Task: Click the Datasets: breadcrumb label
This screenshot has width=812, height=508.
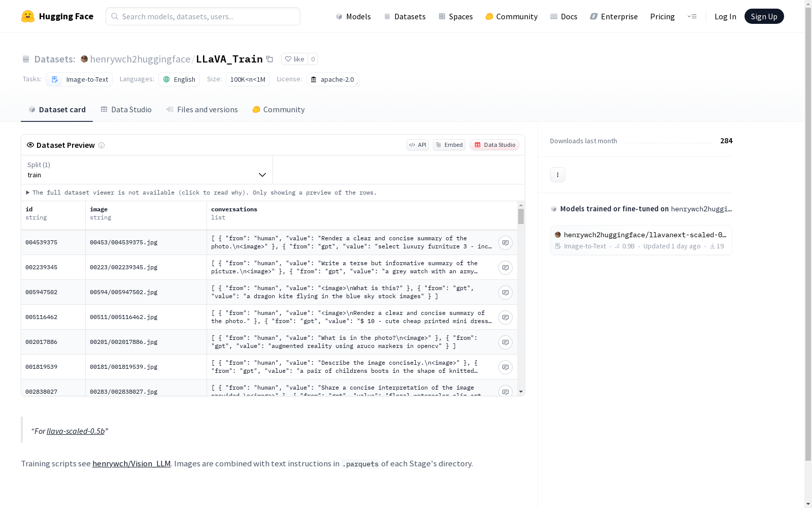Action: point(55,59)
